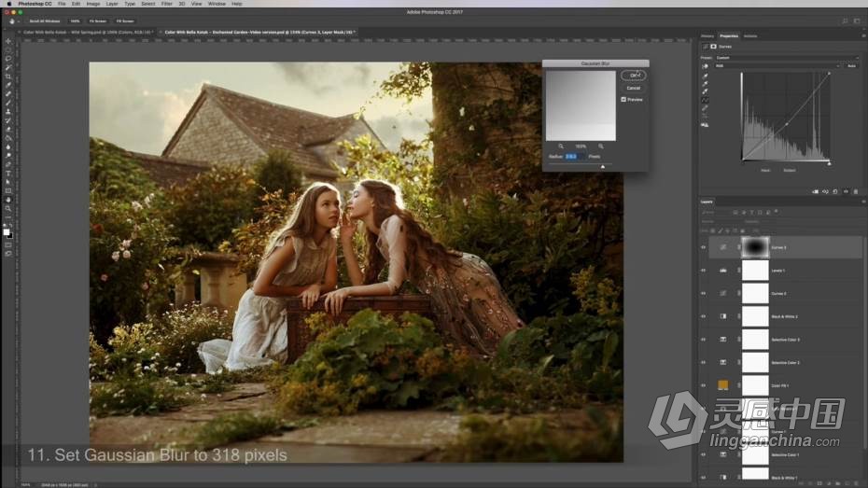Open the Properties panel options menu
This screenshot has width=868, height=488.
[x=862, y=36]
